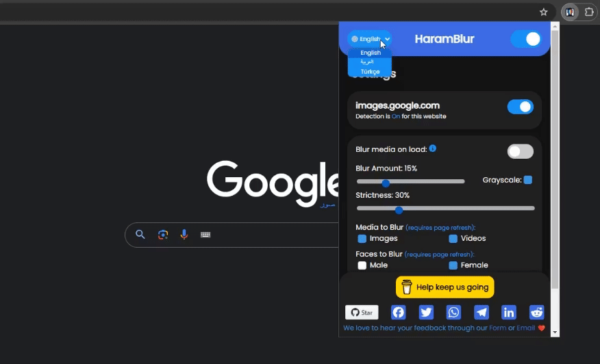600x364 pixels.
Task: Share on Reddit icon
Action: [x=536, y=313]
